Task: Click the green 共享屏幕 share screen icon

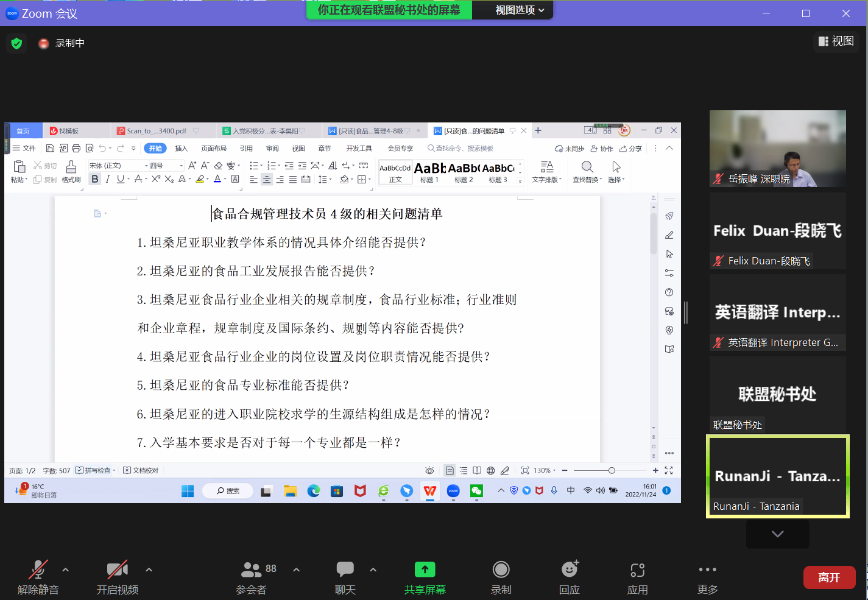Action: [x=425, y=570]
